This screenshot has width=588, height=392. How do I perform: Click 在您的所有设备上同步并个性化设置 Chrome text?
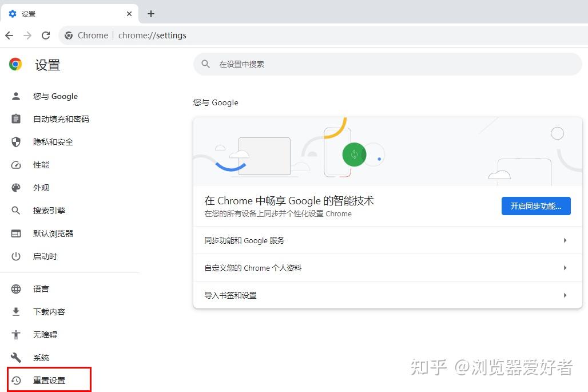pos(278,214)
